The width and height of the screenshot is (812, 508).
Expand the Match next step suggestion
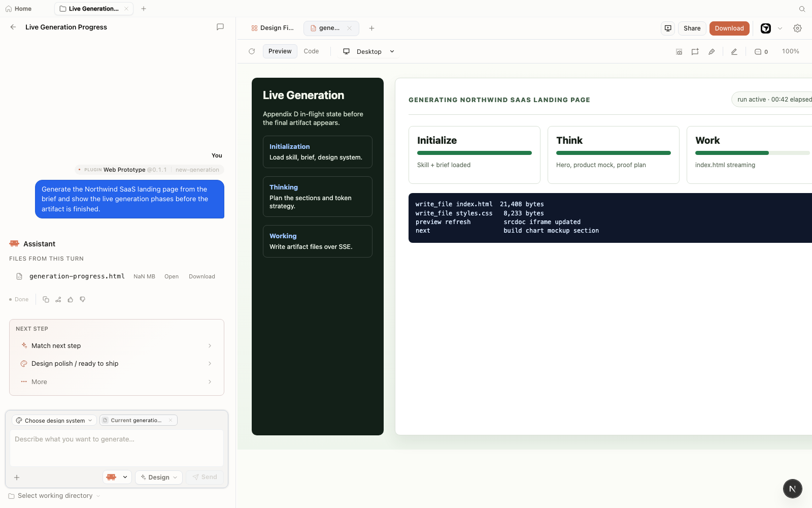[117, 346]
